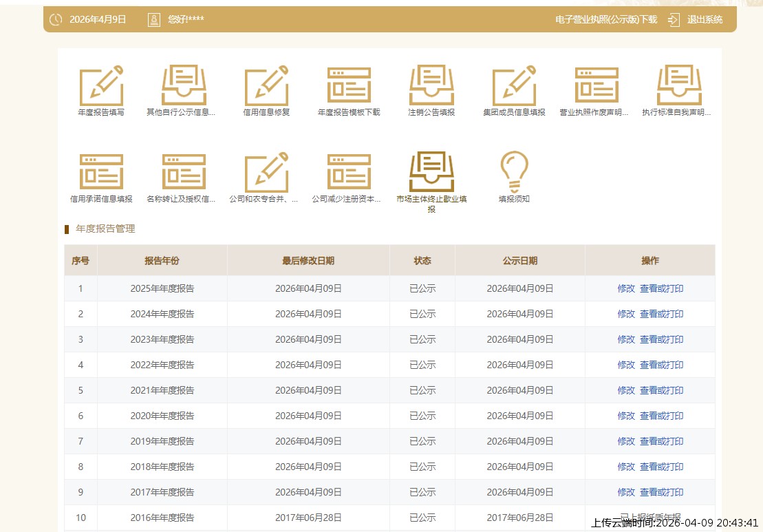Click the 报告年份 column header
This screenshot has height=532, width=763.
coord(162,261)
